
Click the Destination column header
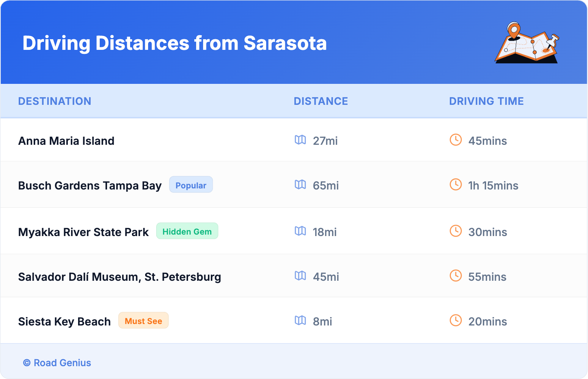point(55,101)
